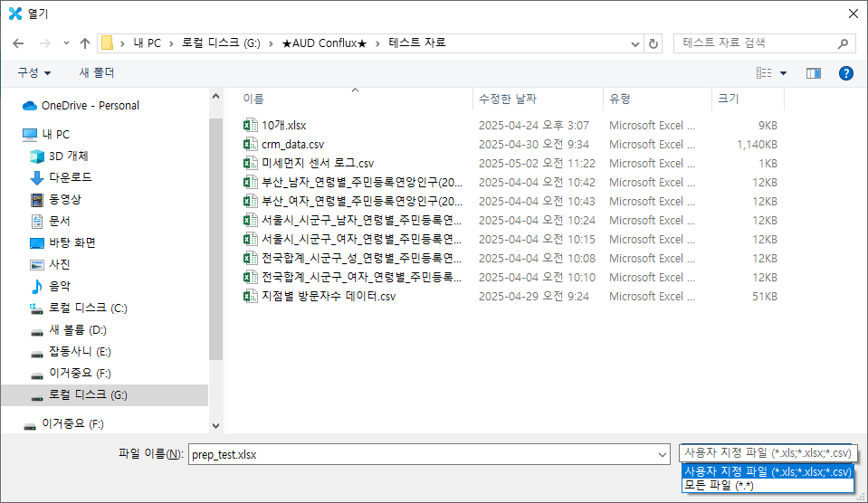
Task: Open view options dropdown arrow
Action: (783, 73)
